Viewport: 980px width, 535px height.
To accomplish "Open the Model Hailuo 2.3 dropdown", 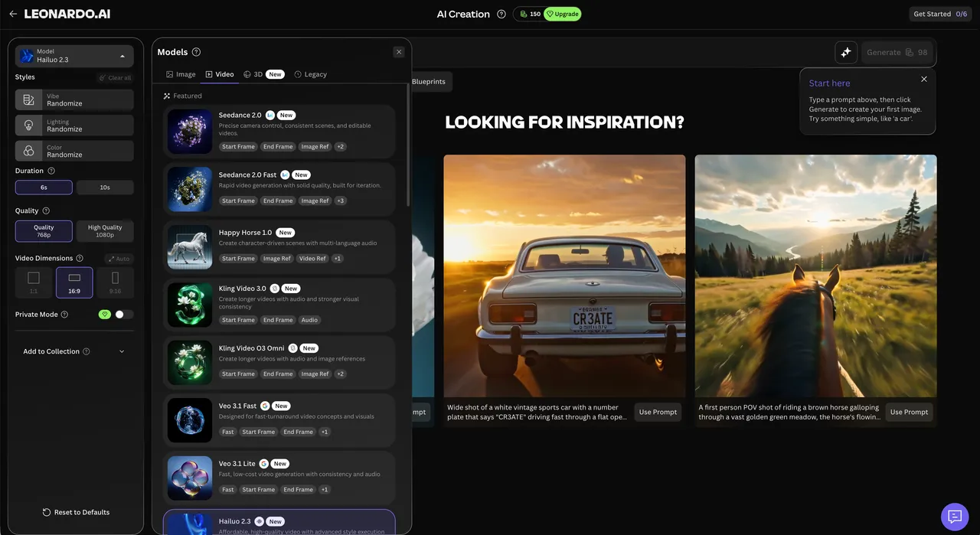I will click(x=74, y=56).
